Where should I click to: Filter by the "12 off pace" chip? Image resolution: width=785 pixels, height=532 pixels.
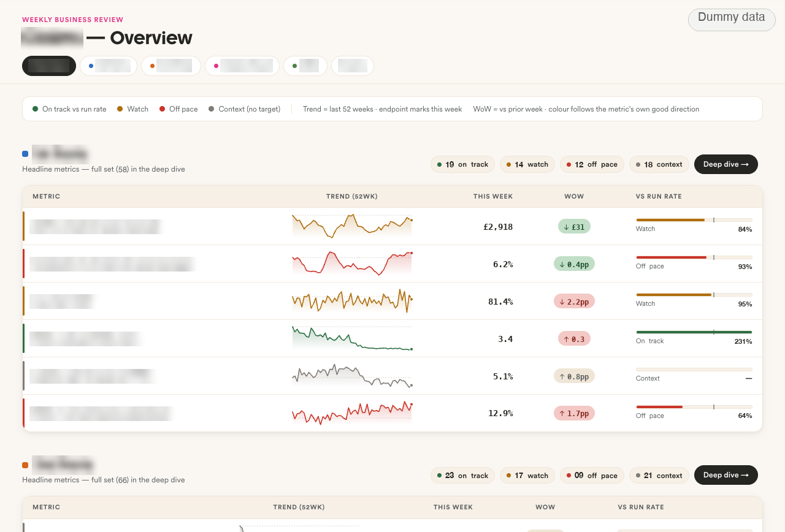coord(592,164)
